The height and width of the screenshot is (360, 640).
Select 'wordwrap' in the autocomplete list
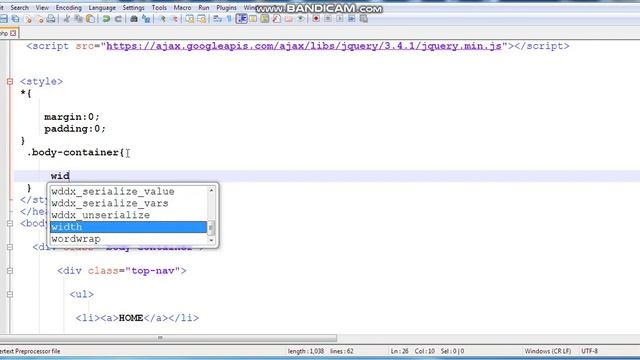pos(129,239)
